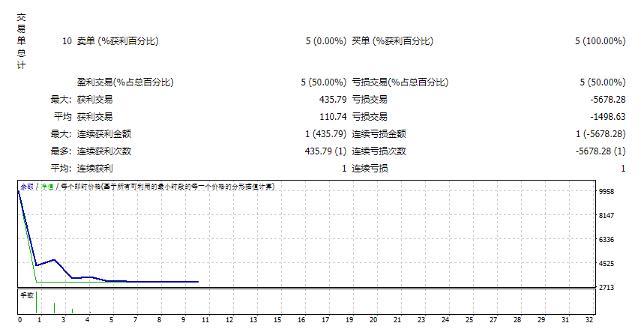Select the average profit trade value 110.74

click(333, 117)
